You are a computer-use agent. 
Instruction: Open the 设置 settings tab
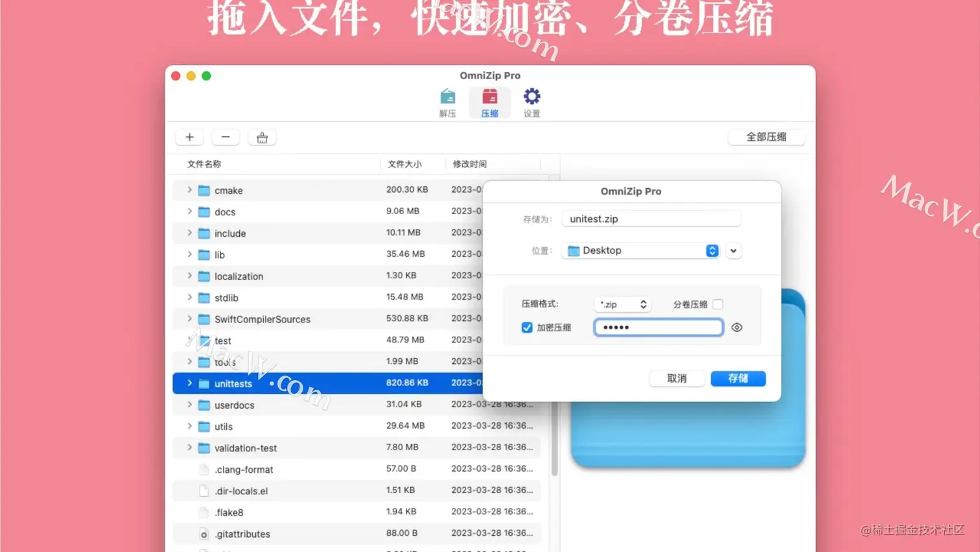[531, 103]
